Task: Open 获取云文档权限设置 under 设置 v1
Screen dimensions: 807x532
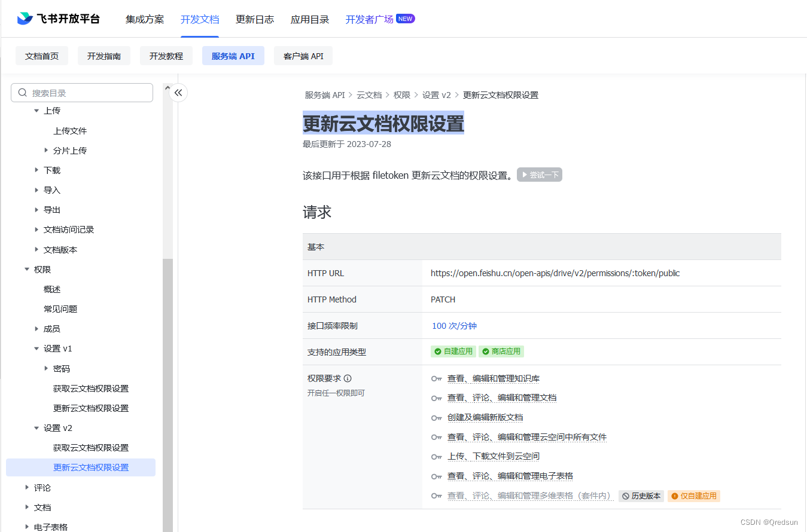Action: tap(91, 389)
